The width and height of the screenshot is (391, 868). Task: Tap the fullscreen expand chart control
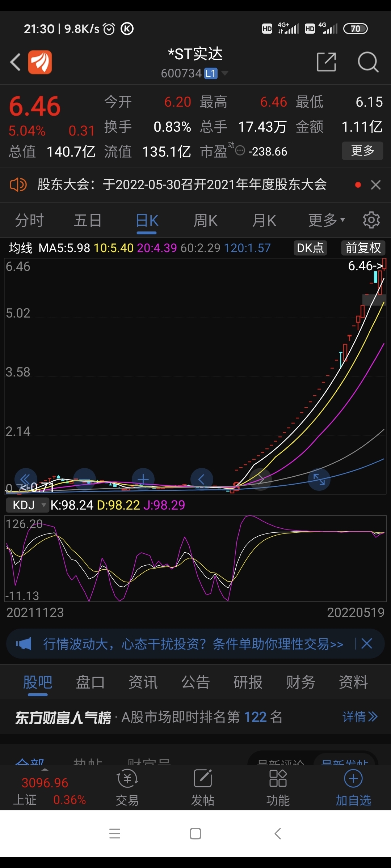click(x=319, y=480)
